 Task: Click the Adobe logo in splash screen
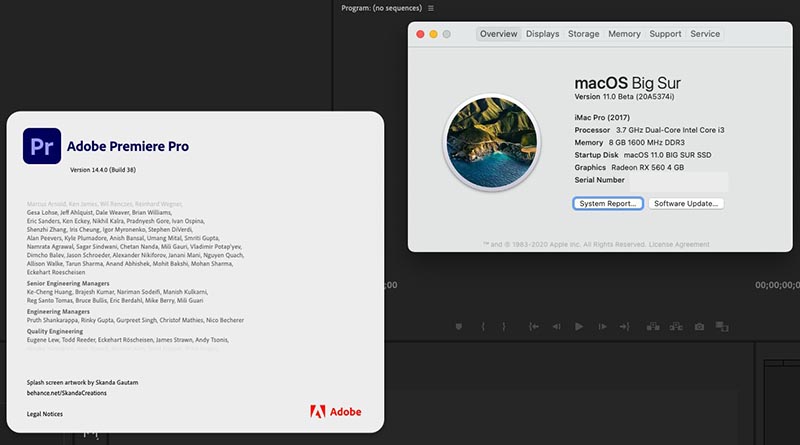336,412
